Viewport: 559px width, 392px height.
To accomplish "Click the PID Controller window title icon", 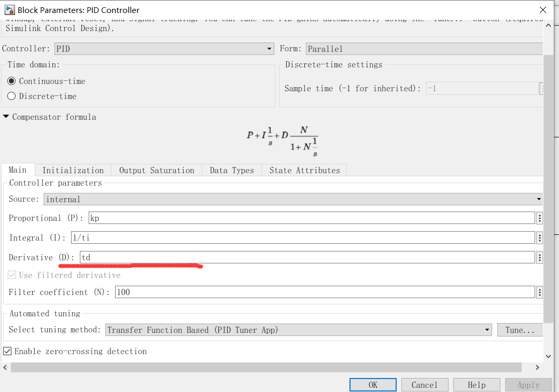I will 10,10.
